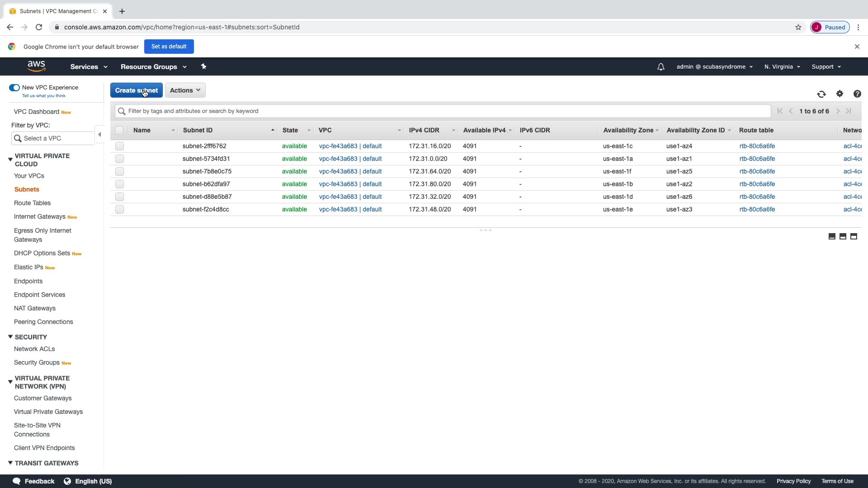Open the Services menu
Viewport: 868px width, 488px height.
pyautogui.click(x=89, y=67)
